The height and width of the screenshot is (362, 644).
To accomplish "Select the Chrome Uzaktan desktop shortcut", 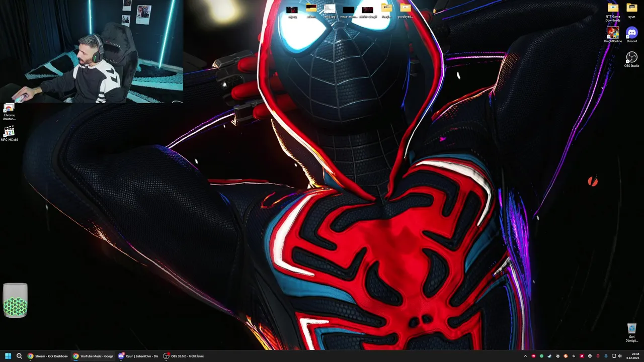I will coord(9,112).
